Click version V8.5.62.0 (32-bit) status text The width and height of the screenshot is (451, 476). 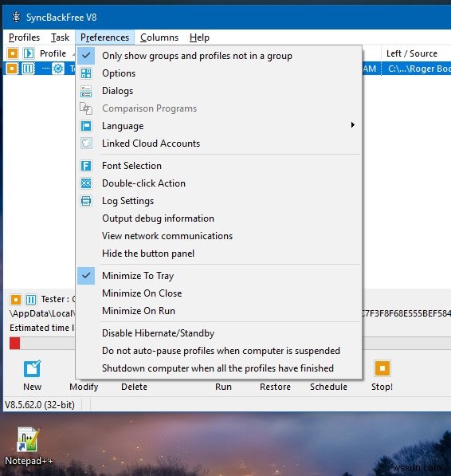(40, 405)
